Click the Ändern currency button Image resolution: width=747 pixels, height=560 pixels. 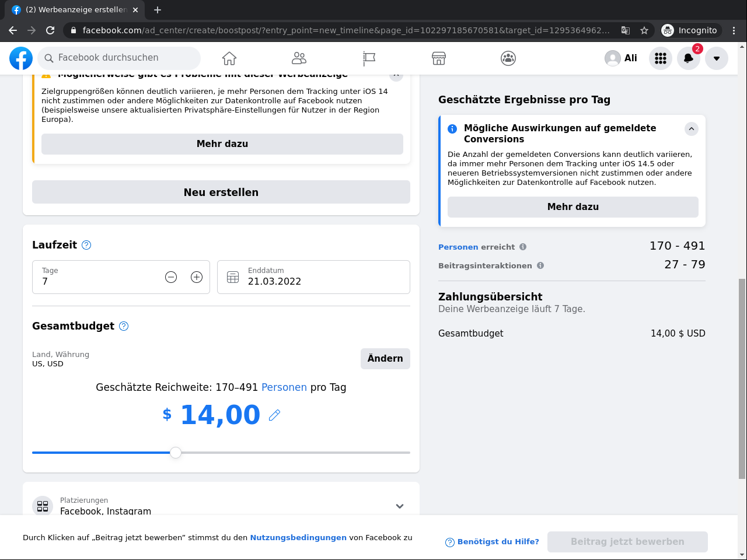tap(385, 359)
